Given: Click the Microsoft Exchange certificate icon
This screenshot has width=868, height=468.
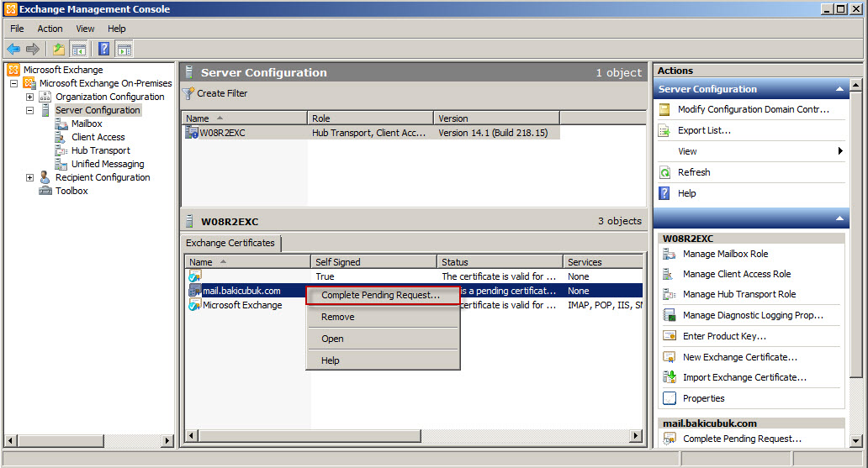Looking at the screenshot, I should [195, 305].
